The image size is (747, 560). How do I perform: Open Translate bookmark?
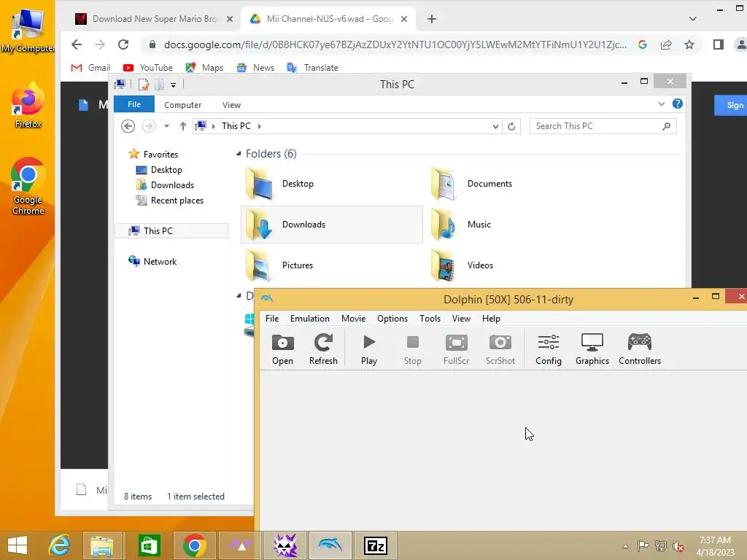tap(312, 68)
